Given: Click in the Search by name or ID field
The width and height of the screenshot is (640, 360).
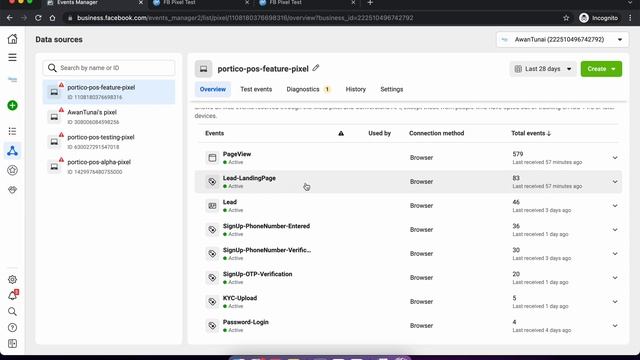Looking at the screenshot, I should click(x=109, y=68).
